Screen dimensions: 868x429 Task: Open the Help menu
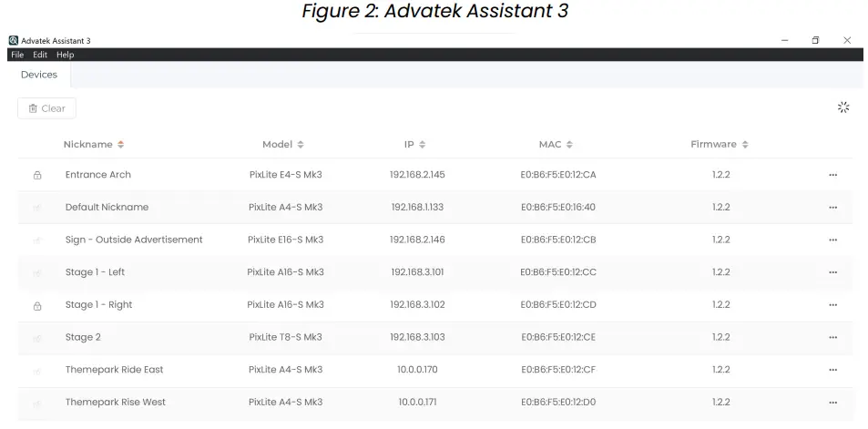pyautogui.click(x=65, y=55)
